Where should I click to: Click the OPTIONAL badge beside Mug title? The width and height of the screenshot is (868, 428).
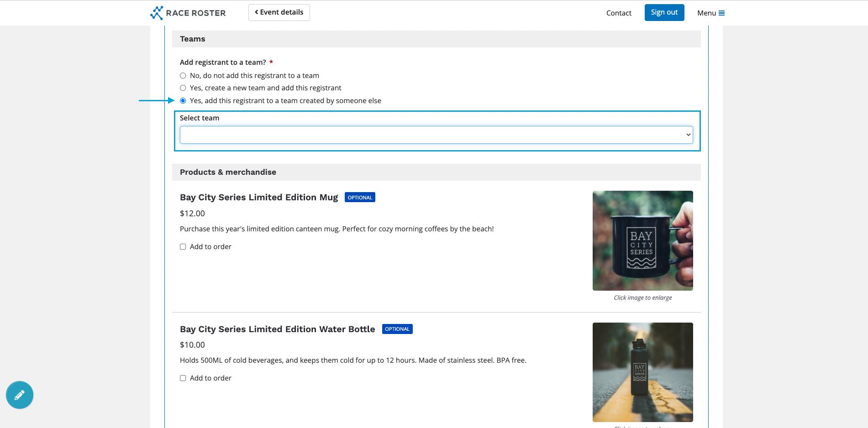point(360,198)
